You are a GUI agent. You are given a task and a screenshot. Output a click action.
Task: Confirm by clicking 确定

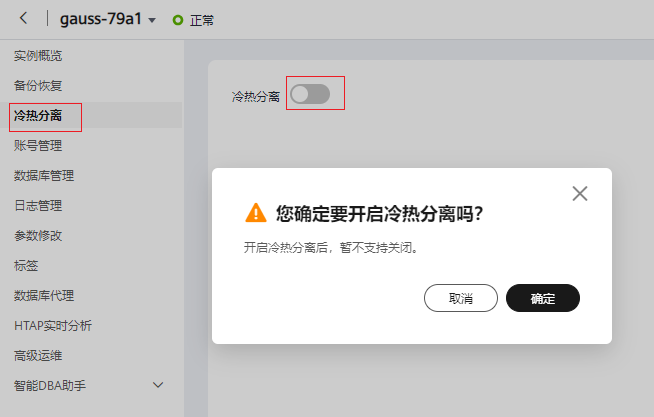click(x=543, y=298)
